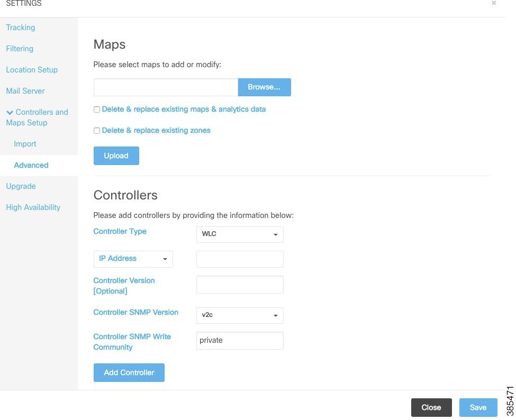This screenshot has height=420, width=516.
Task: Open the Mail Server settings
Action: point(25,91)
